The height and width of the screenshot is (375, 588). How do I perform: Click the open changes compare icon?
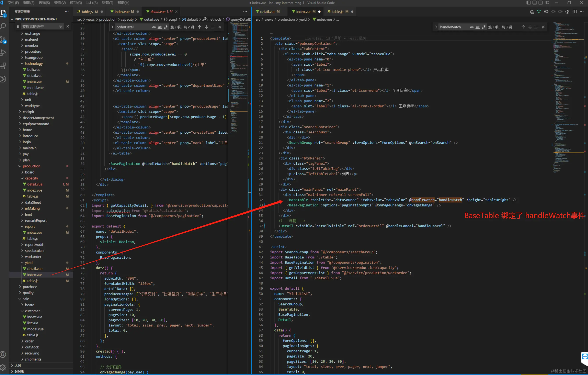tap(532, 11)
